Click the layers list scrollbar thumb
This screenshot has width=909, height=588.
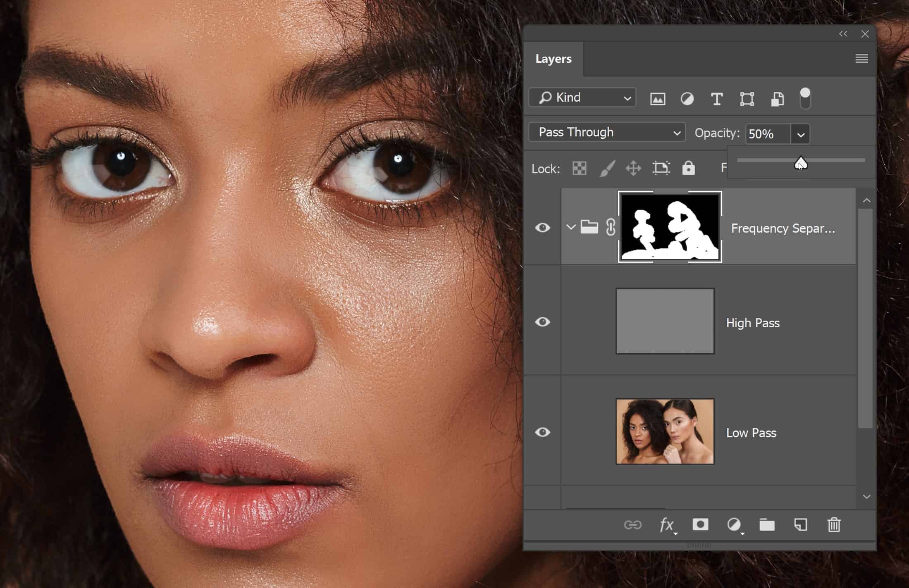[x=865, y=318]
